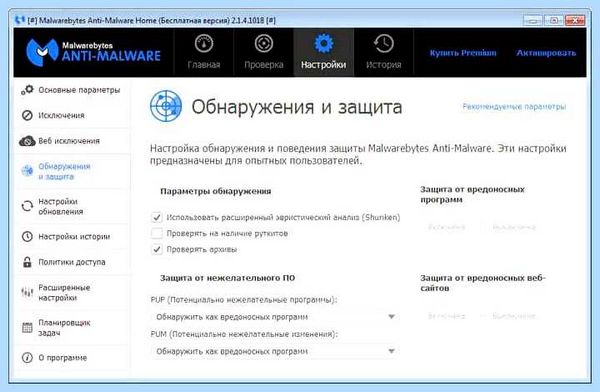Switch to the Проверка tab
The width and height of the screenshot is (600, 392).
pyautogui.click(x=264, y=52)
